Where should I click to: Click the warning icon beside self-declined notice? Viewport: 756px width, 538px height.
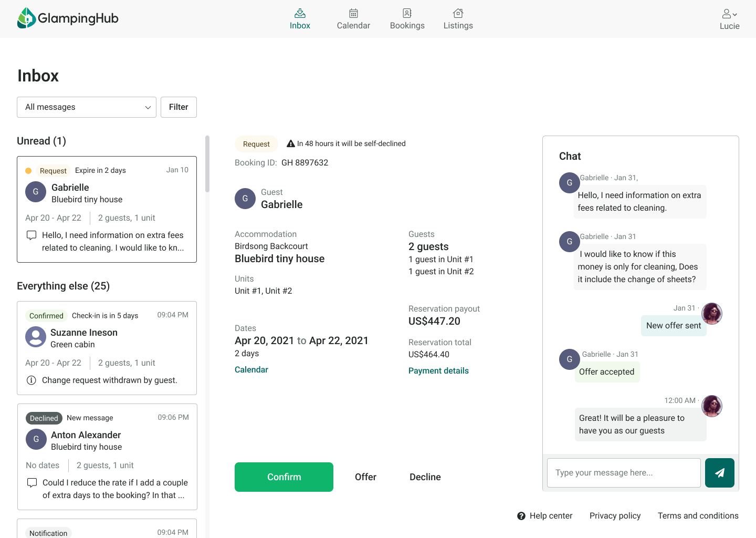tap(291, 143)
